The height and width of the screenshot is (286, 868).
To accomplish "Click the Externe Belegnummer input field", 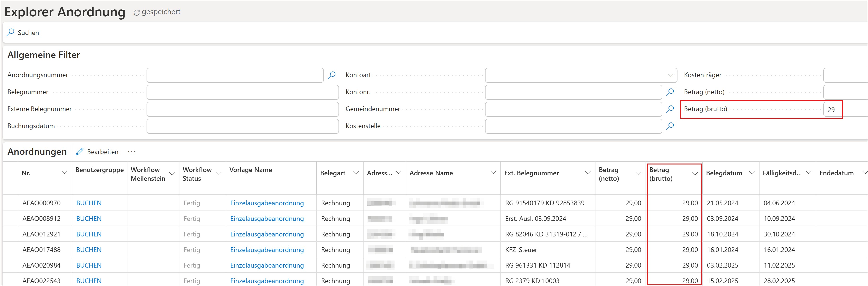I will (243, 109).
